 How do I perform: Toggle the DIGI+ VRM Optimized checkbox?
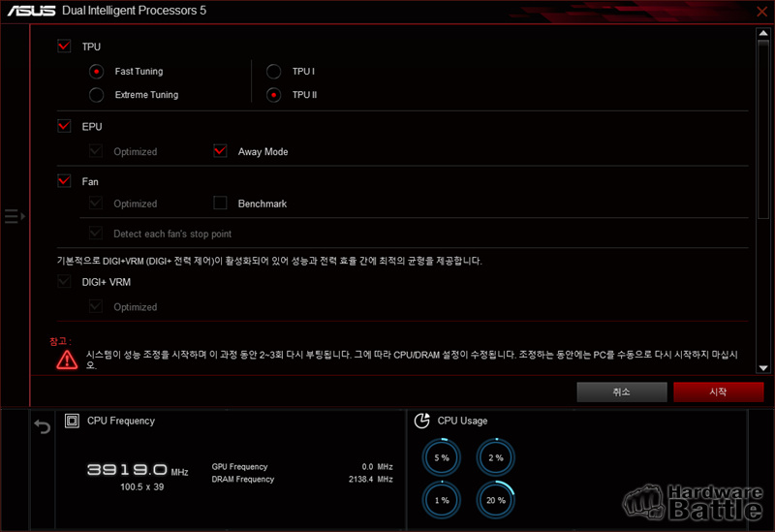point(96,306)
